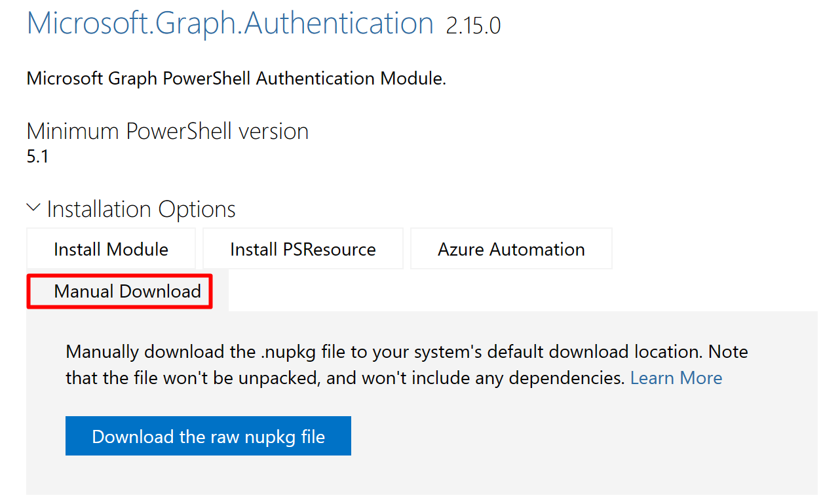Screen dimensions: 823x504
Task: Expand Installation Options using the disclosure triangle
Action: (33, 207)
